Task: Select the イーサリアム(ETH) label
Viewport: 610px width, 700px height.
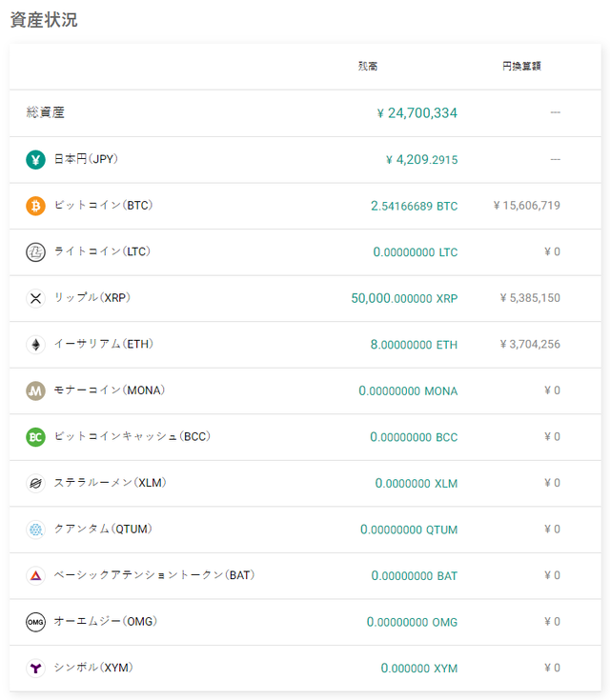Action: (x=104, y=344)
